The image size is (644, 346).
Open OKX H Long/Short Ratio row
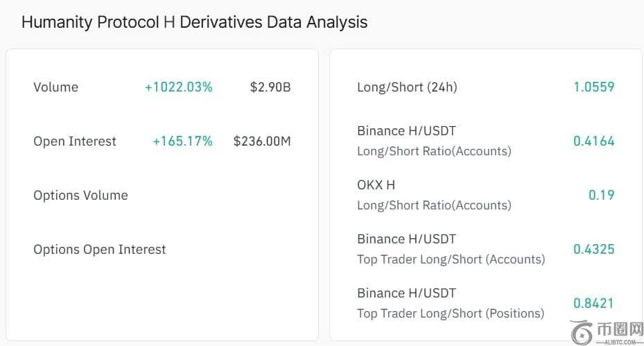[x=434, y=195]
